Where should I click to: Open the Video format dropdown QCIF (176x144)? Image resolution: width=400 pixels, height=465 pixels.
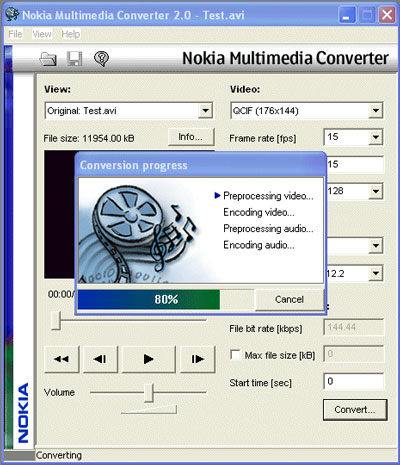click(376, 111)
